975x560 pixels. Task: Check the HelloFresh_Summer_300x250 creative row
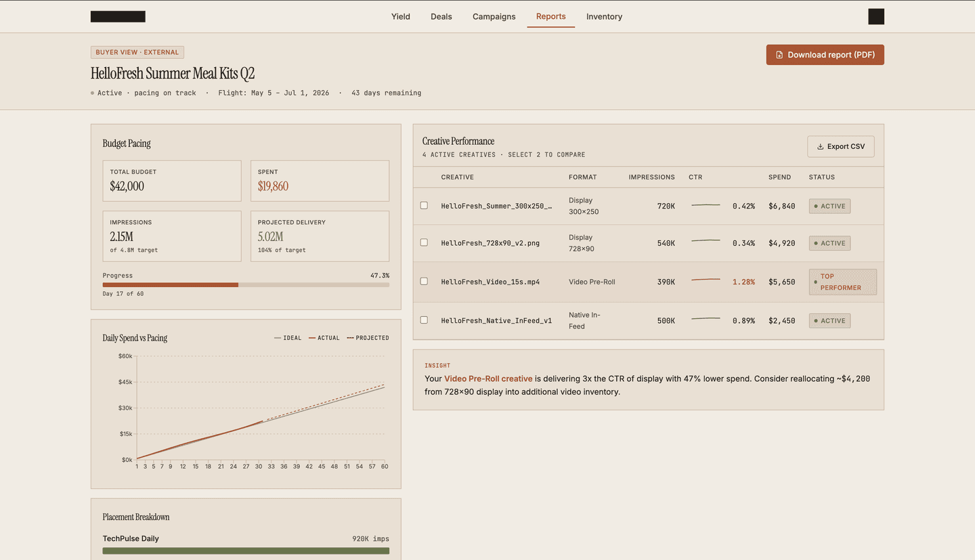click(424, 205)
